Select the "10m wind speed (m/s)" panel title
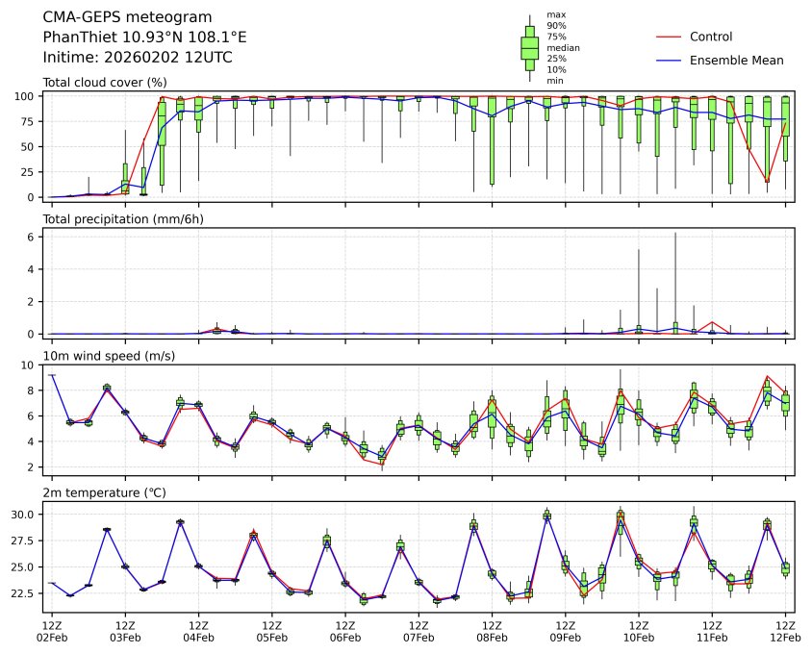The width and height of the screenshot is (812, 654). [109, 356]
